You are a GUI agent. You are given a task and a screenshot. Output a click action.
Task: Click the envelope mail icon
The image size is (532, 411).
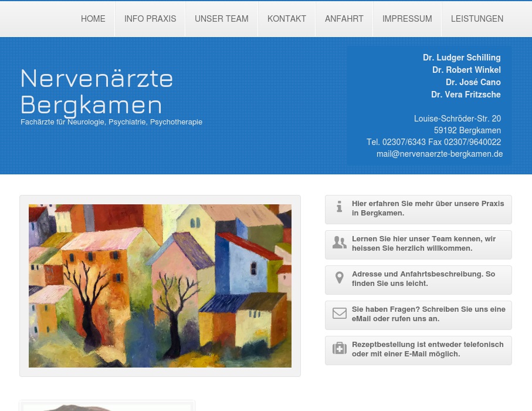tap(339, 314)
